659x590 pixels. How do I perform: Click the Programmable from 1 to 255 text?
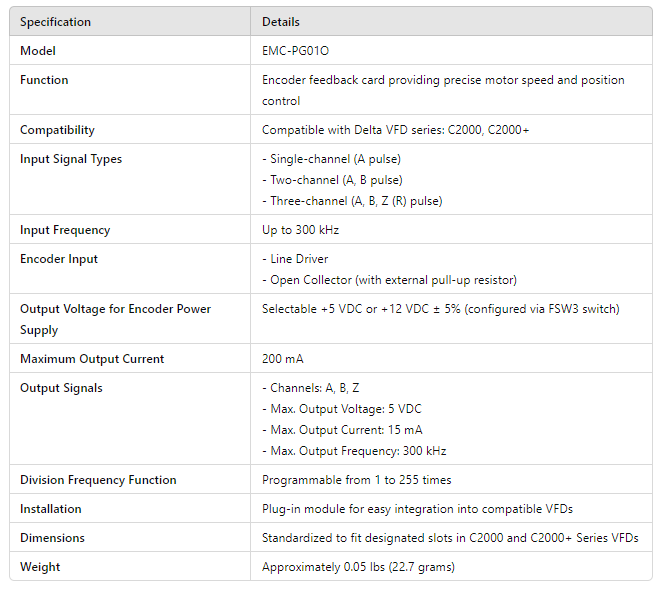[356, 480]
